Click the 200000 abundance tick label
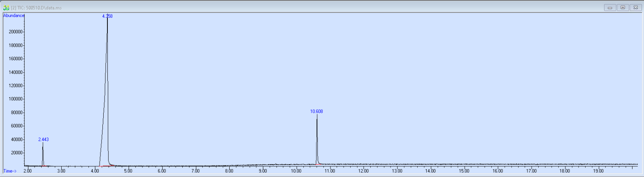The height and width of the screenshot is (177, 644). [x=16, y=32]
